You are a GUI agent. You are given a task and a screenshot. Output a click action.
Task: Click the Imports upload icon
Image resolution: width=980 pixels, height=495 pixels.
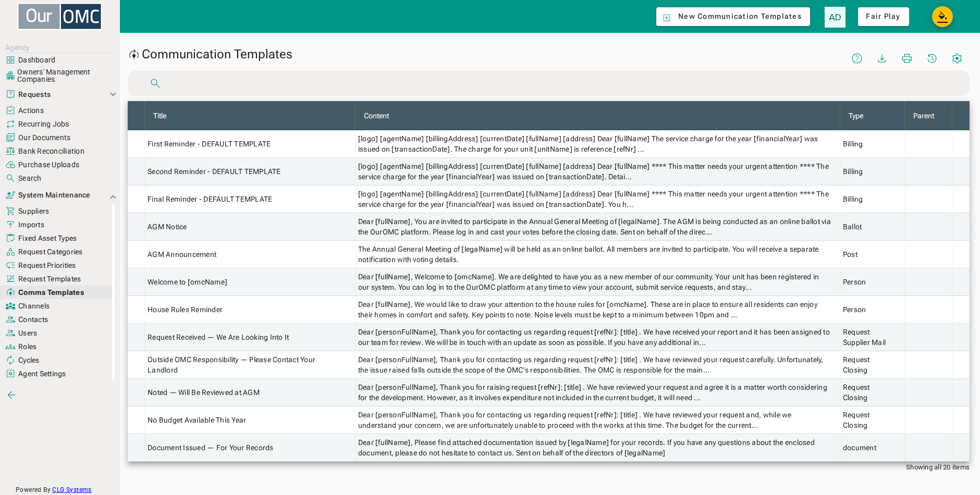click(10, 225)
